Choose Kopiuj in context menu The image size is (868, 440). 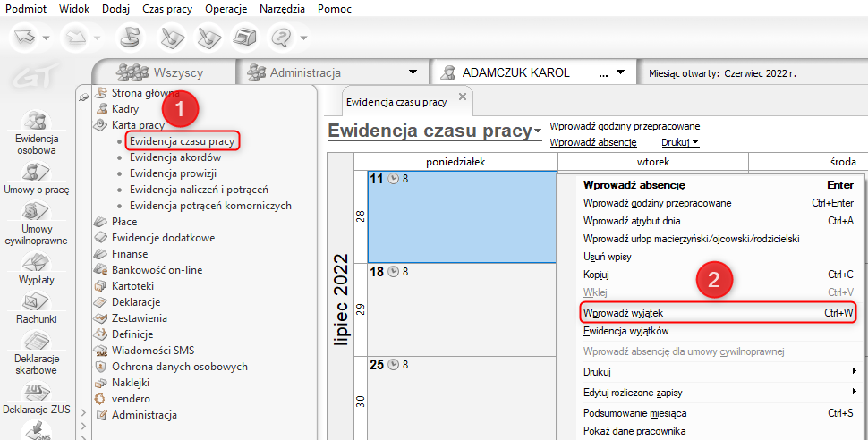point(718,275)
